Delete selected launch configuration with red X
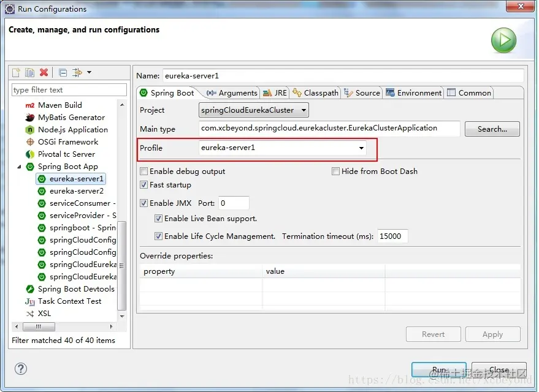Image resolution: width=539 pixels, height=392 pixels. click(x=44, y=72)
